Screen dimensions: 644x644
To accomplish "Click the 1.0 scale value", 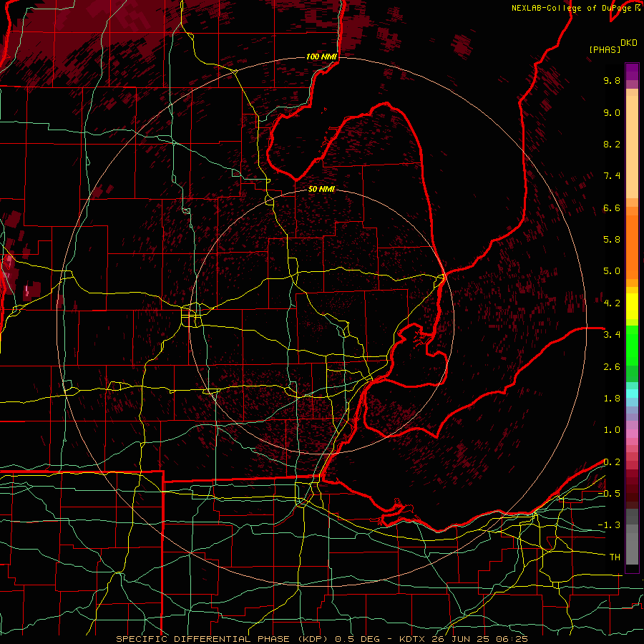I will coord(612,430).
